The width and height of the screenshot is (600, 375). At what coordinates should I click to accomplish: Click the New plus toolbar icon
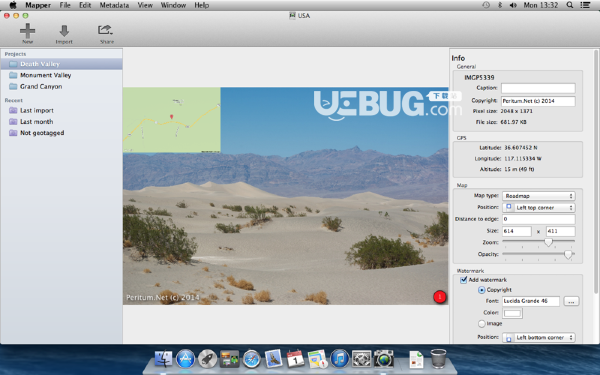[x=28, y=31]
